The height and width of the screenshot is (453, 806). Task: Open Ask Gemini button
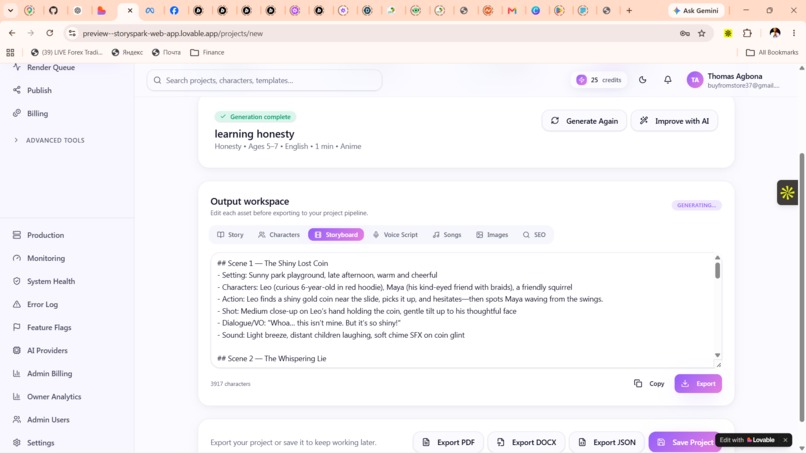tap(696, 10)
